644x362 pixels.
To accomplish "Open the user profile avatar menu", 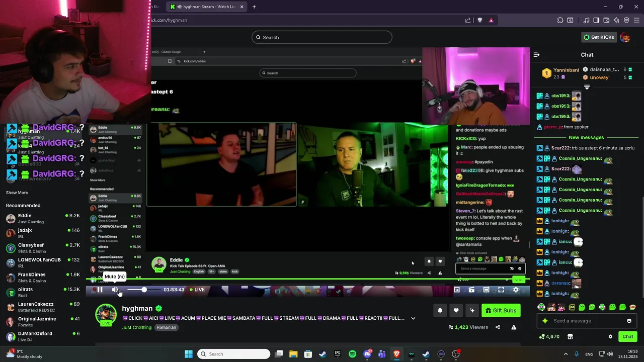I will [625, 37].
